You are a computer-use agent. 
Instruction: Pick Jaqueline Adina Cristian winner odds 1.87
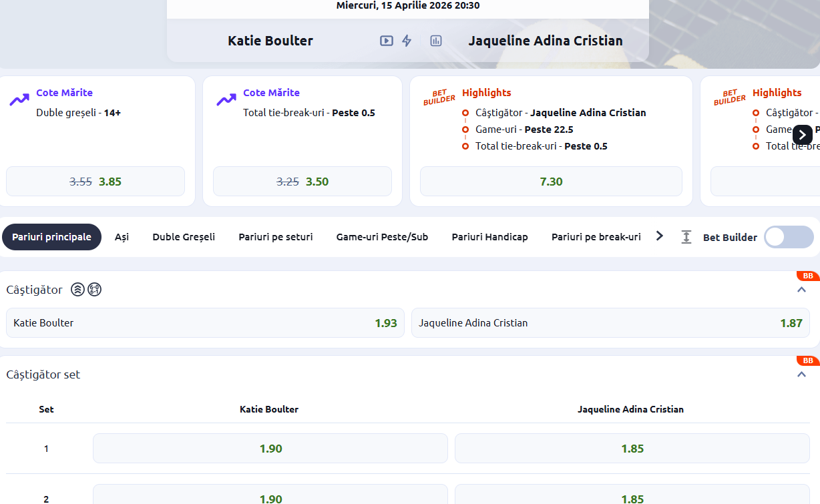(610, 323)
